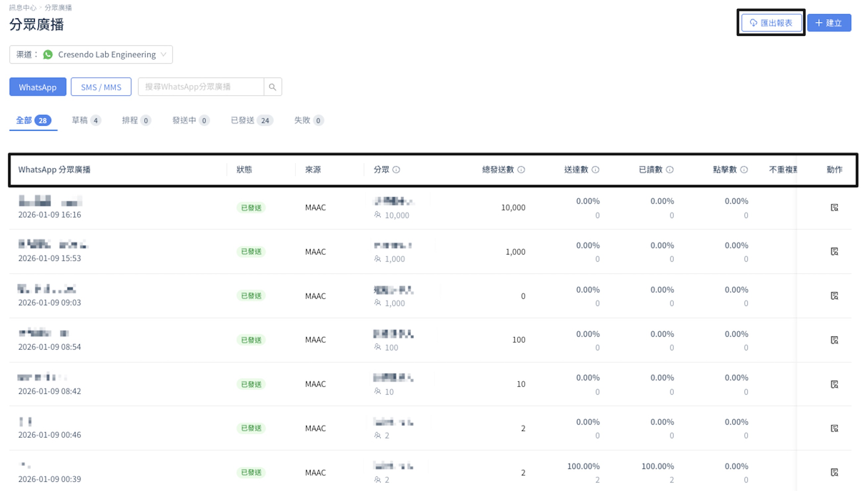Click the 100.00% delivered rate in 00:39 row
868x491 pixels.
coord(583,466)
